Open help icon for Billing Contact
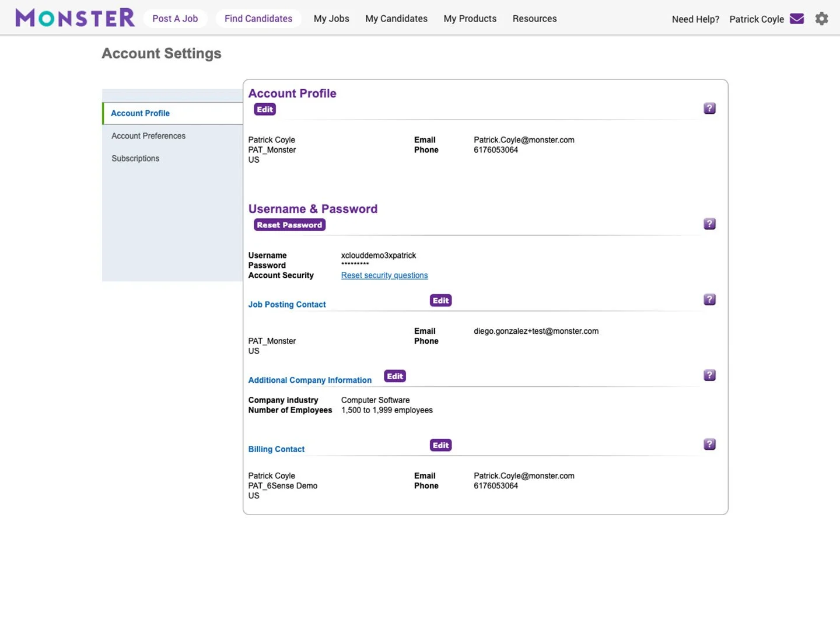840x629 pixels. [709, 445]
